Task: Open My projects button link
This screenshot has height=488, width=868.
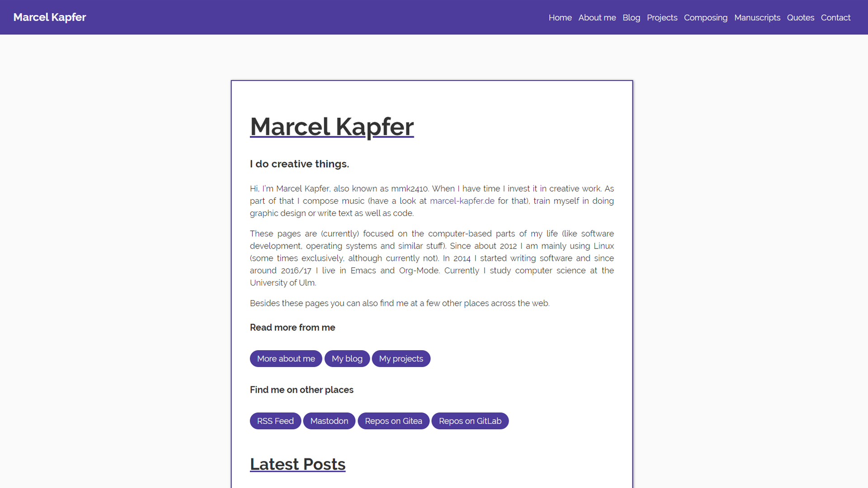Action: [x=401, y=358]
